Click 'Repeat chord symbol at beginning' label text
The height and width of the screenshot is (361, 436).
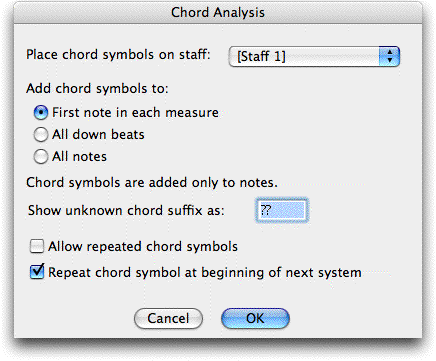point(157,273)
